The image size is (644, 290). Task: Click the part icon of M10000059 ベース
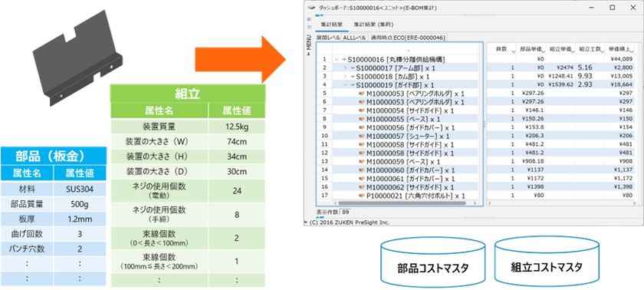point(362,161)
